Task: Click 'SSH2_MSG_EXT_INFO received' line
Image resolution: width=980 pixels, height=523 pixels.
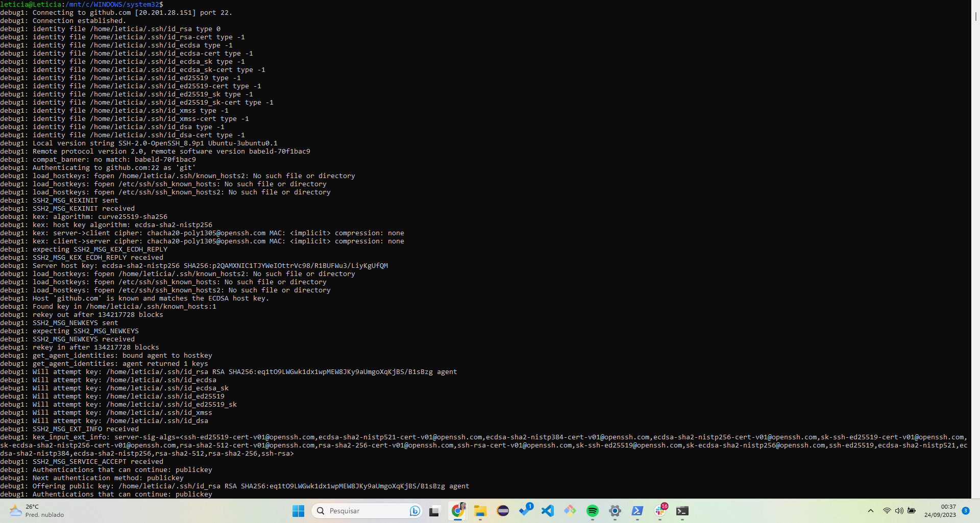Action: pyautogui.click(x=69, y=429)
